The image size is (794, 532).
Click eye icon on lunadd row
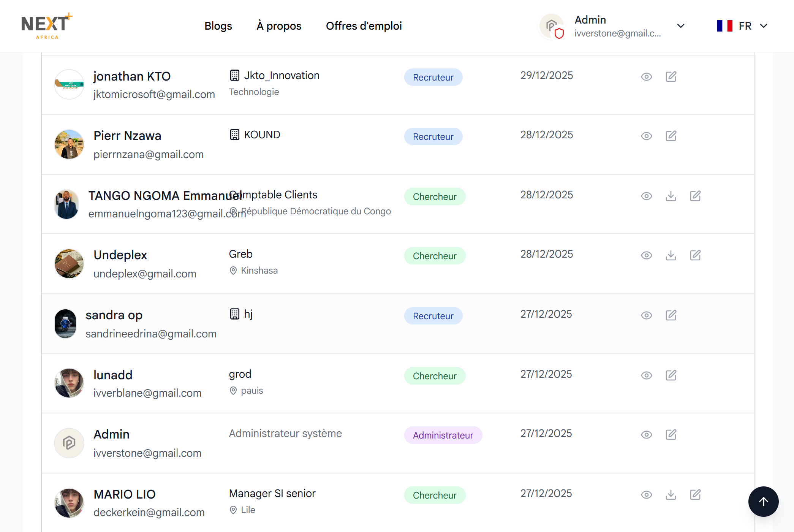pos(647,375)
